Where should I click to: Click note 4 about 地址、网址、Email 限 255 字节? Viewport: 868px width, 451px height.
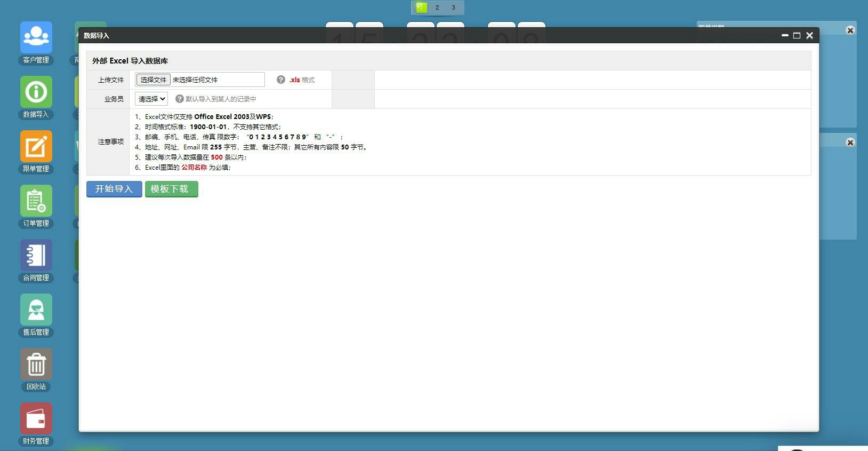tap(251, 147)
